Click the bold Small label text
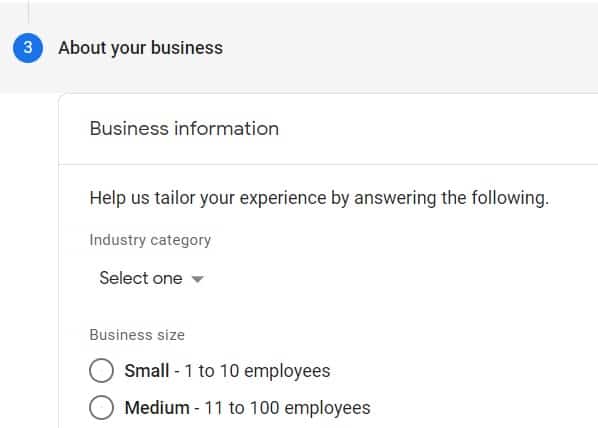Screen dimensions: 598x428 [147, 371]
